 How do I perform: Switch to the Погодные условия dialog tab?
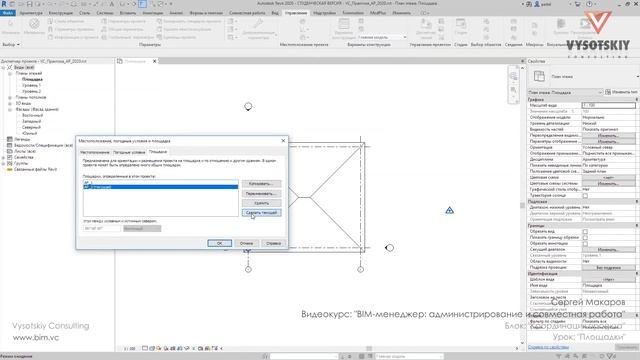[x=129, y=152]
